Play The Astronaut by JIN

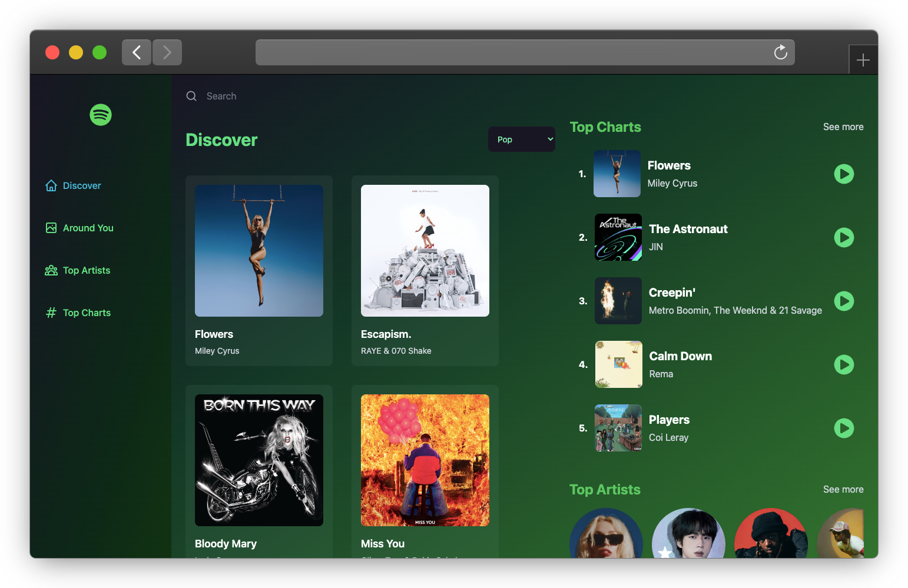pyautogui.click(x=844, y=237)
